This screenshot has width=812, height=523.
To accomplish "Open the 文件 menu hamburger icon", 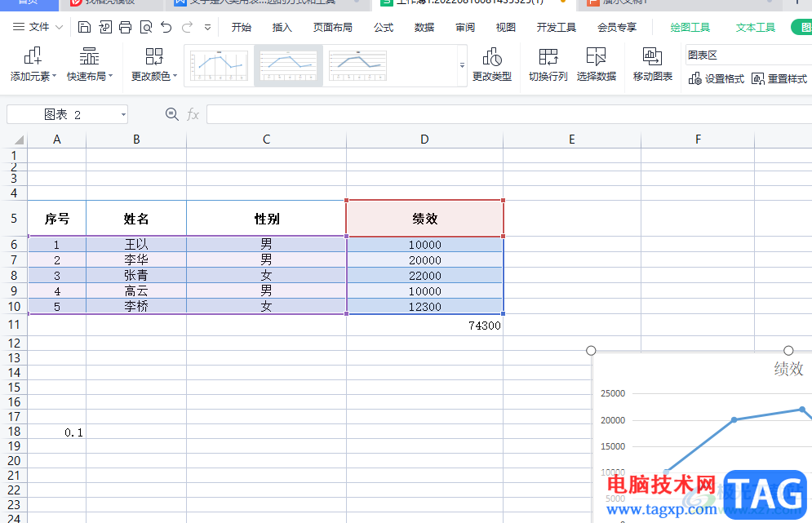I will [x=19, y=27].
